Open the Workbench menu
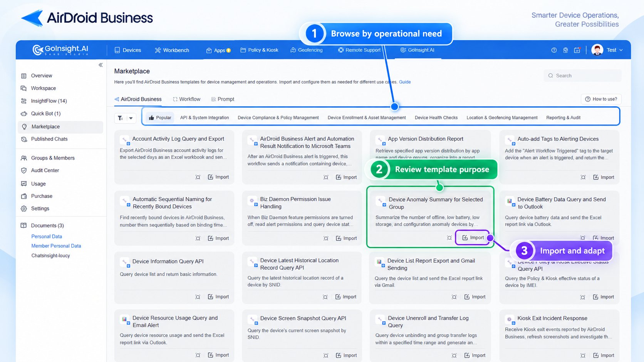 pyautogui.click(x=172, y=50)
